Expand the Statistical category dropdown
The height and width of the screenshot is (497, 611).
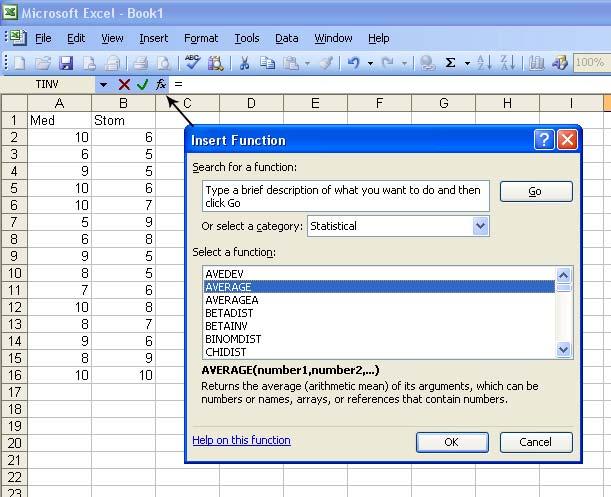480,226
